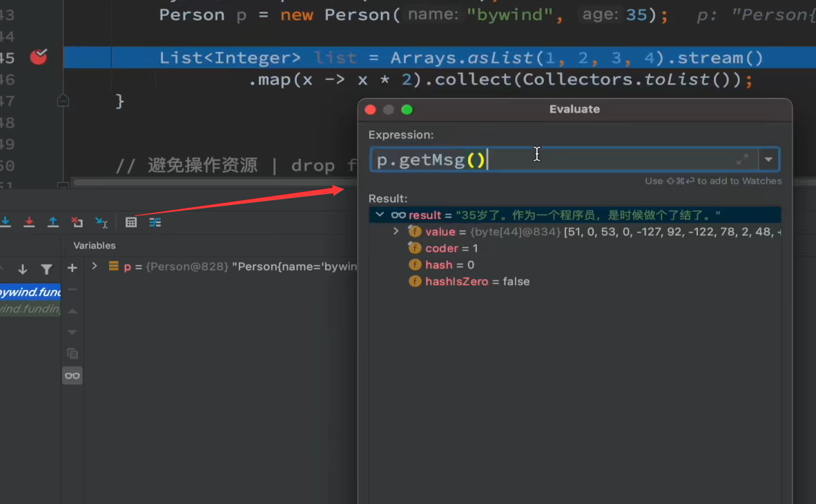Click the field icon beside coder
This screenshot has height=504, width=816.
coord(415,248)
